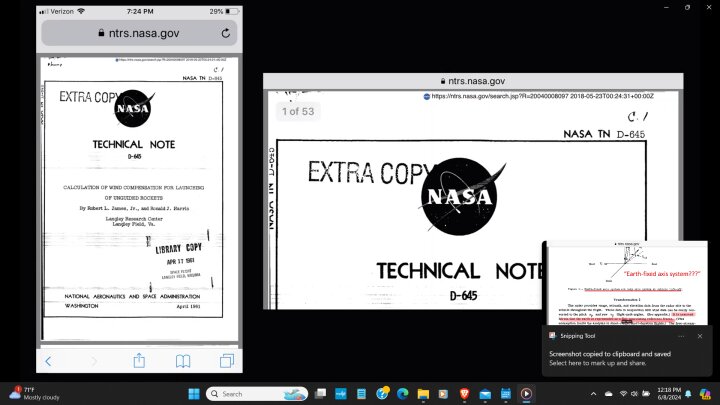The height and width of the screenshot is (405, 720).
Task: Switch to the active Media Player taskbar icon
Action: [x=526, y=394]
